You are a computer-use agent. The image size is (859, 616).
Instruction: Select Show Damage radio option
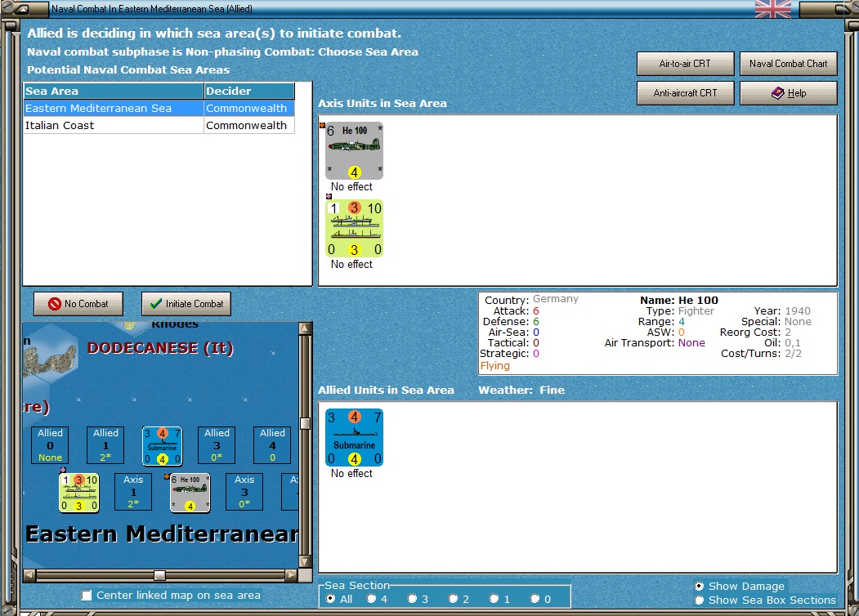[699, 586]
